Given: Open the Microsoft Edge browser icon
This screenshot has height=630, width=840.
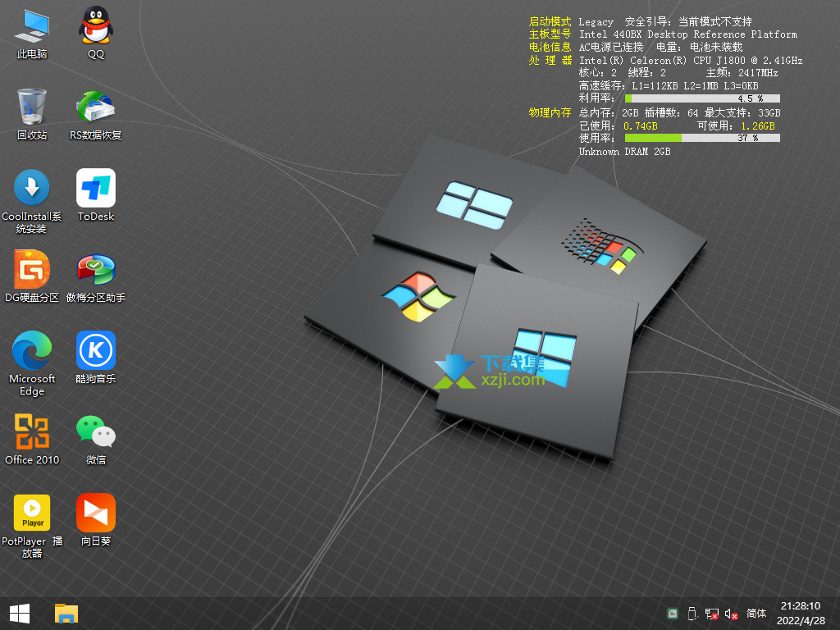Looking at the screenshot, I should tap(32, 363).
